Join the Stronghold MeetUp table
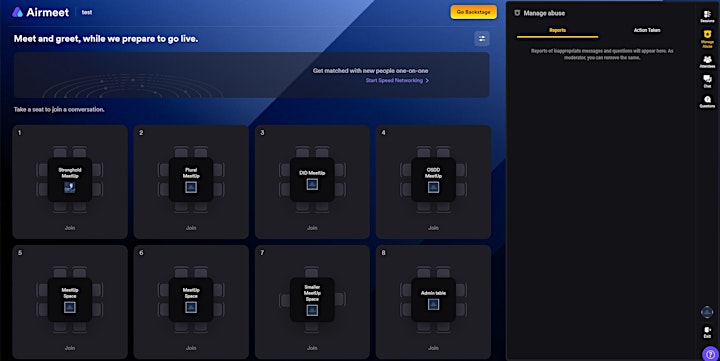The width and height of the screenshot is (720, 361). tap(70, 228)
